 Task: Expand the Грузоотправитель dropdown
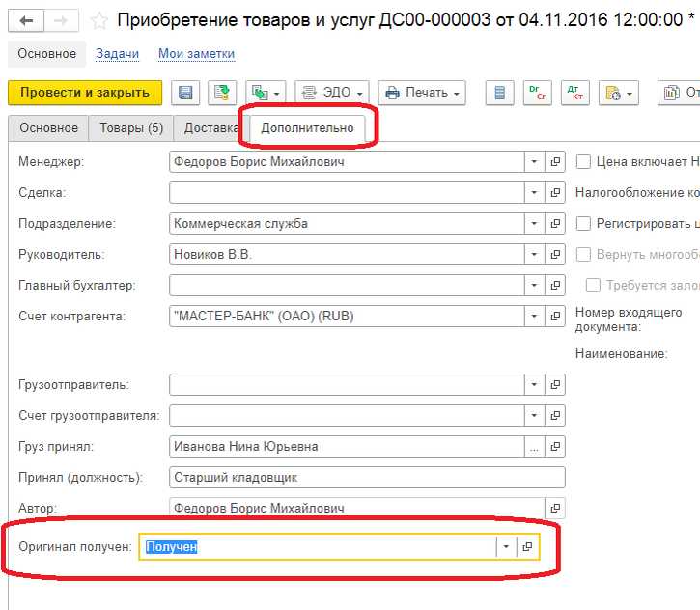click(534, 385)
